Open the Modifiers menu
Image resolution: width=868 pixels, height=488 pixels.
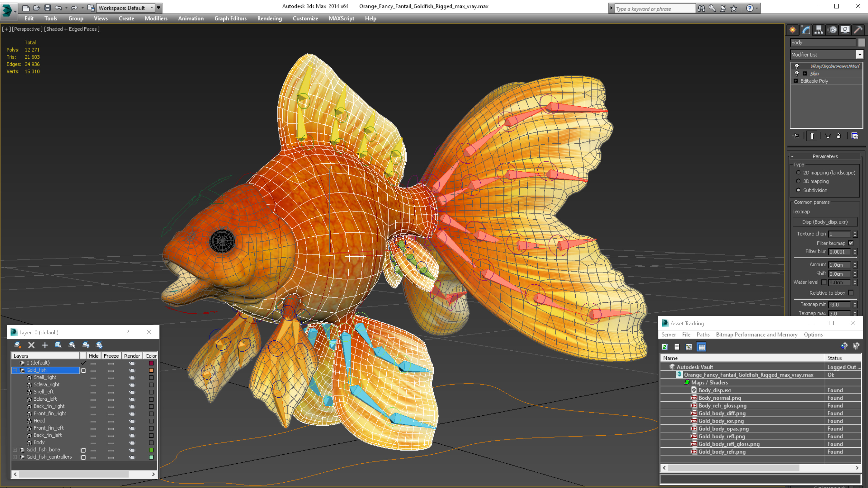[x=156, y=18]
